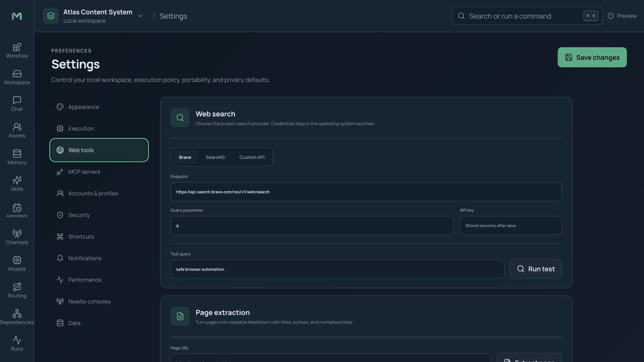Select the Custom API provider tab
This screenshot has height=362, width=644.
click(x=252, y=157)
